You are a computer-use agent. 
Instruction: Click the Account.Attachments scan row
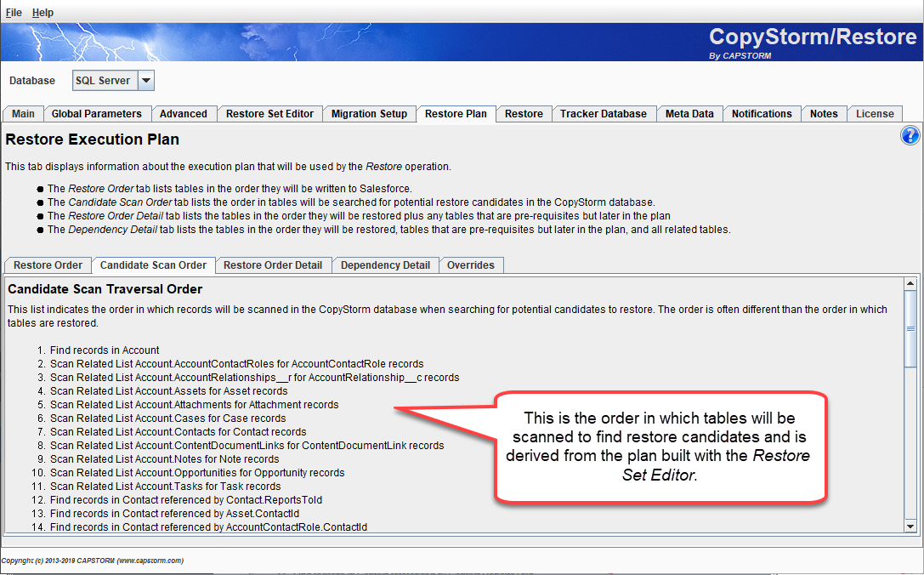[x=195, y=405]
